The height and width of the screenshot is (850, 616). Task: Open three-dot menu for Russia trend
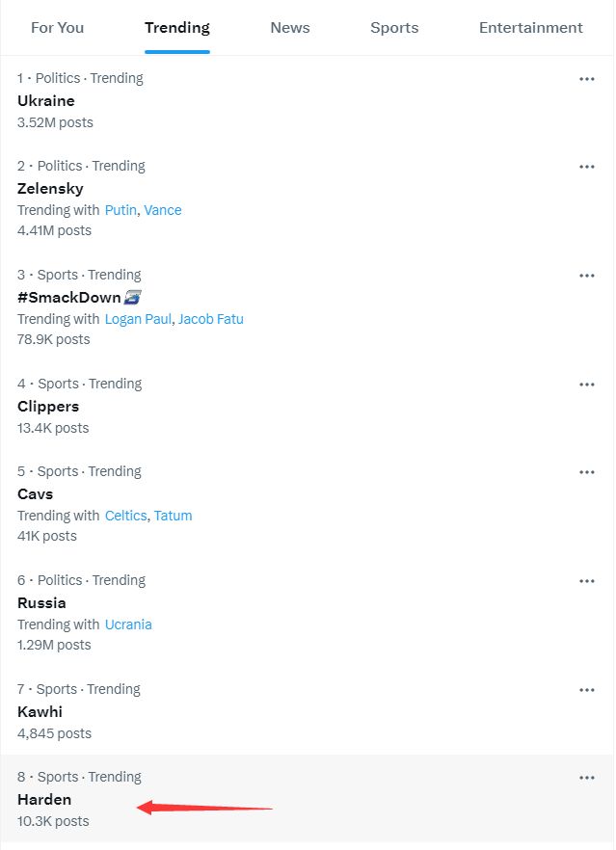pyautogui.click(x=587, y=581)
